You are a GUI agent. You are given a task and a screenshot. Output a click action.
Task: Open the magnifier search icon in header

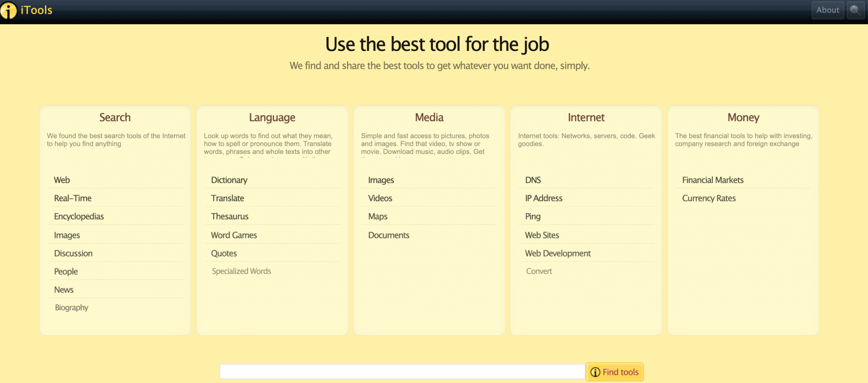pyautogui.click(x=855, y=10)
